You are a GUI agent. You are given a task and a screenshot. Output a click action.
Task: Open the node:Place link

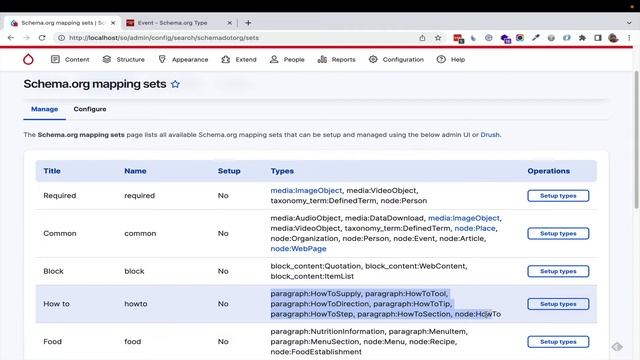coord(475,229)
